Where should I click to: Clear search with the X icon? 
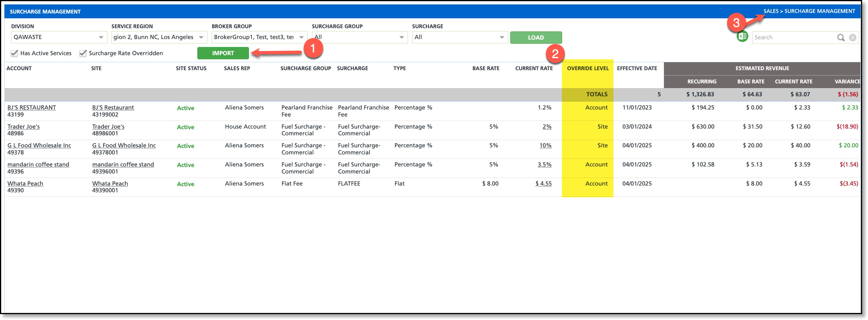pos(852,37)
